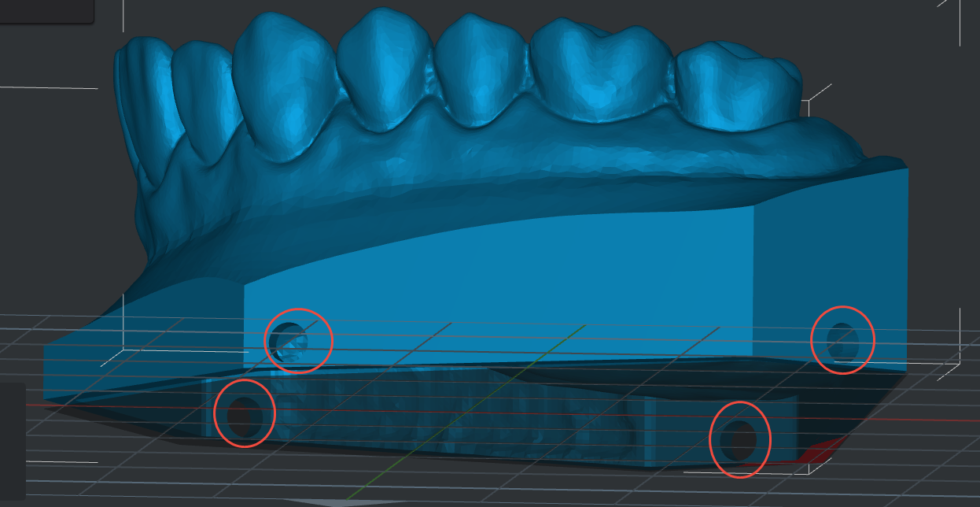980x507 pixels.
Task: Click the darker right side face of the base
Action: point(830,260)
